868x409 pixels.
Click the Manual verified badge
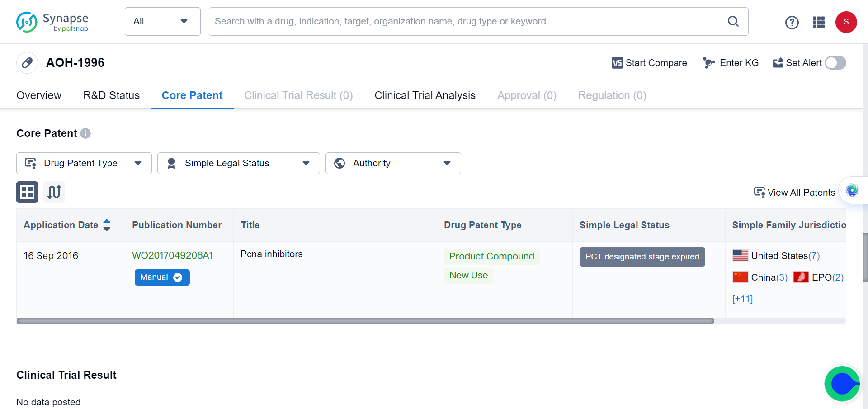(x=162, y=277)
